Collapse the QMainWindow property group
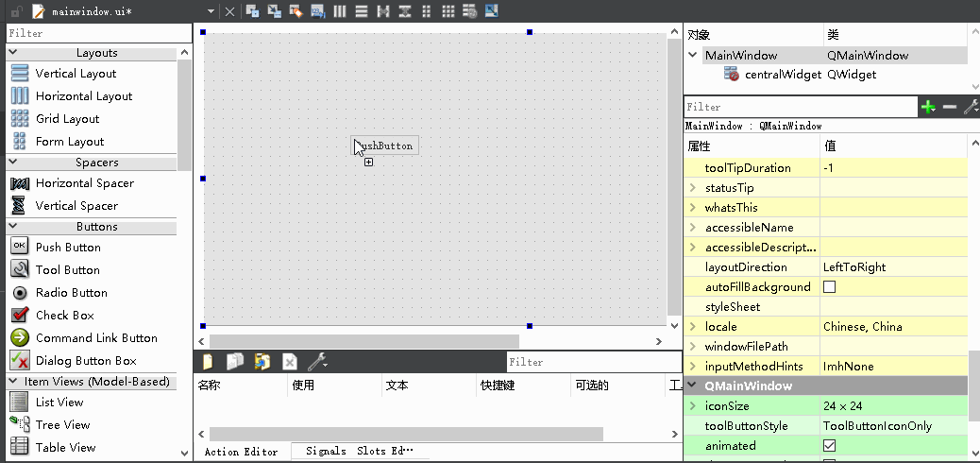The image size is (980, 463). point(692,386)
